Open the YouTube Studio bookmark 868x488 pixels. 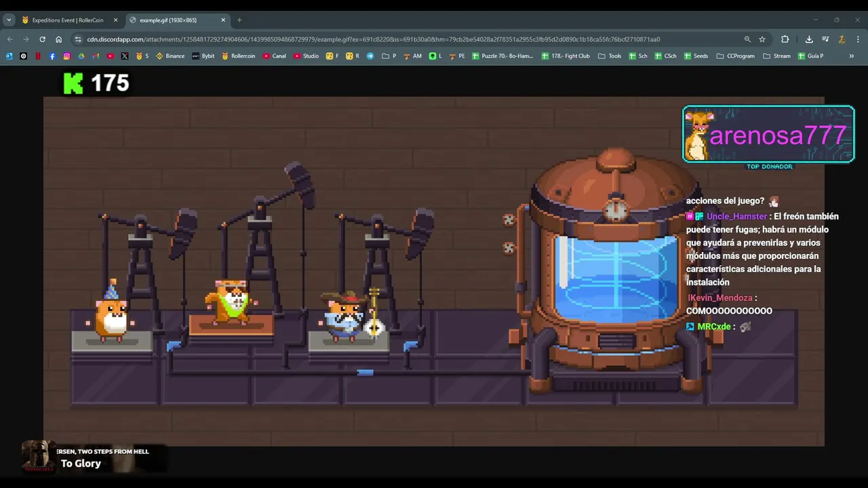pyautogui.click(x=307, y=56)
